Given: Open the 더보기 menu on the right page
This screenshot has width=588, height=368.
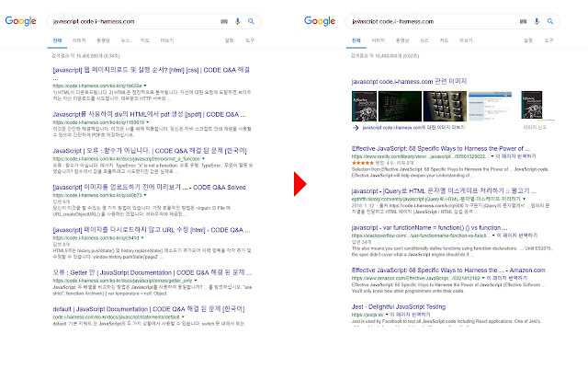Looking at the screenshot, I should point(466,40).
